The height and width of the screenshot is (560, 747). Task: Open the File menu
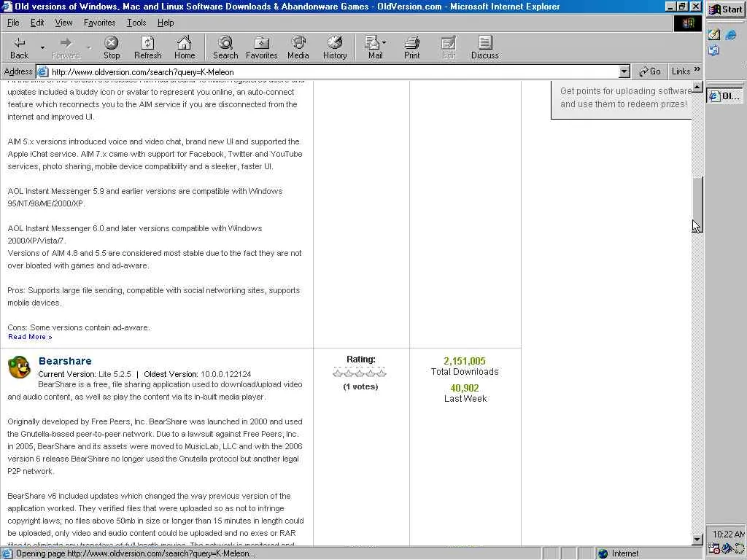13,23
